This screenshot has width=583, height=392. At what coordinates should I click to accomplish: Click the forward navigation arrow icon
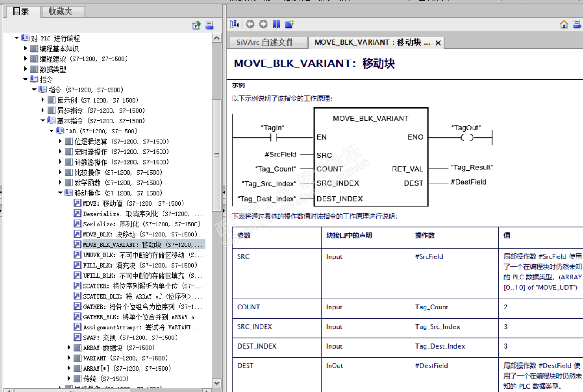tap(263, 24)
